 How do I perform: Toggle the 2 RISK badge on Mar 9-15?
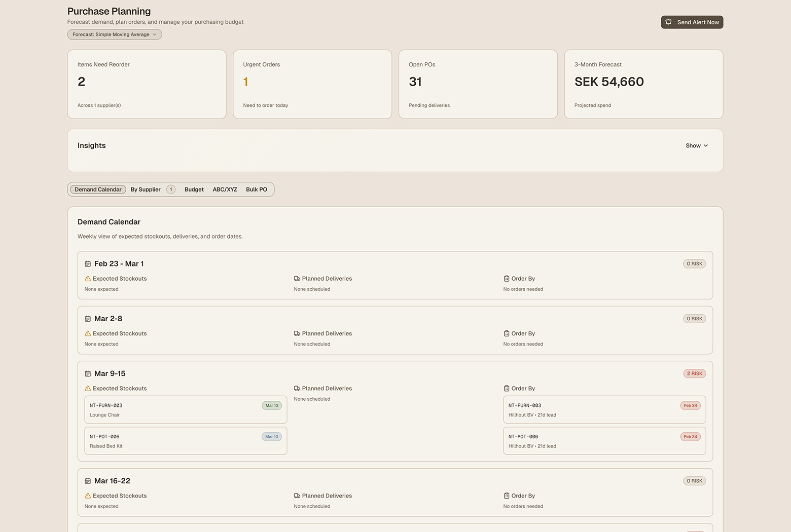click(694, 373)
